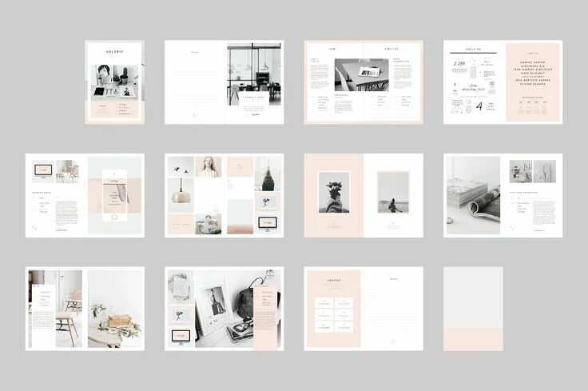Screen dimensions: 588x391
Task: Click the pendant lamp image in the moodboard
Action: (x=181, y=195)
